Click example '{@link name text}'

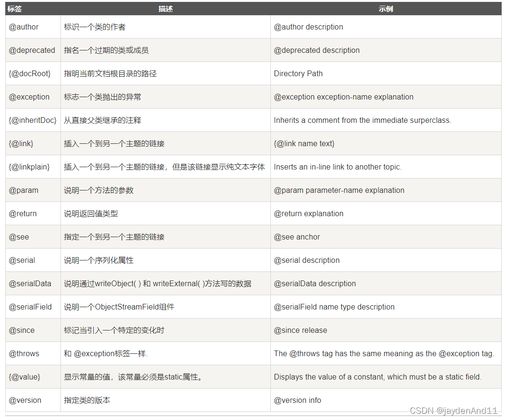pos(304,144)
